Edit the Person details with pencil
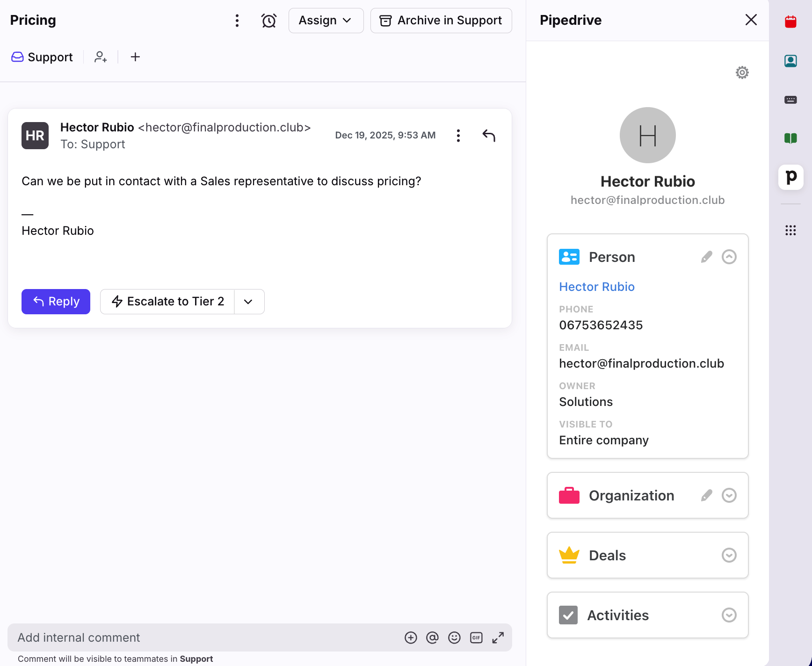The height and width of the screenshot is (666, 812). [x=706, y=257]
